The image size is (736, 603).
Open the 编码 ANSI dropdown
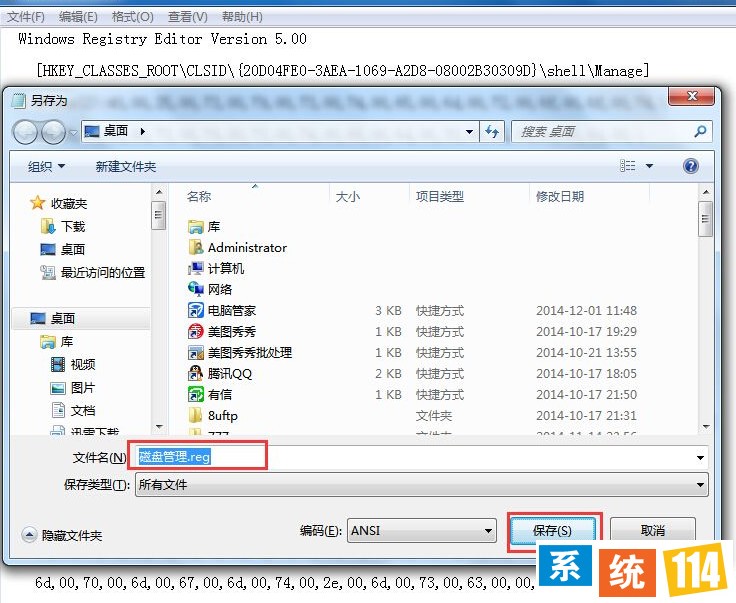pyautogui.click(x=422, y=531)
